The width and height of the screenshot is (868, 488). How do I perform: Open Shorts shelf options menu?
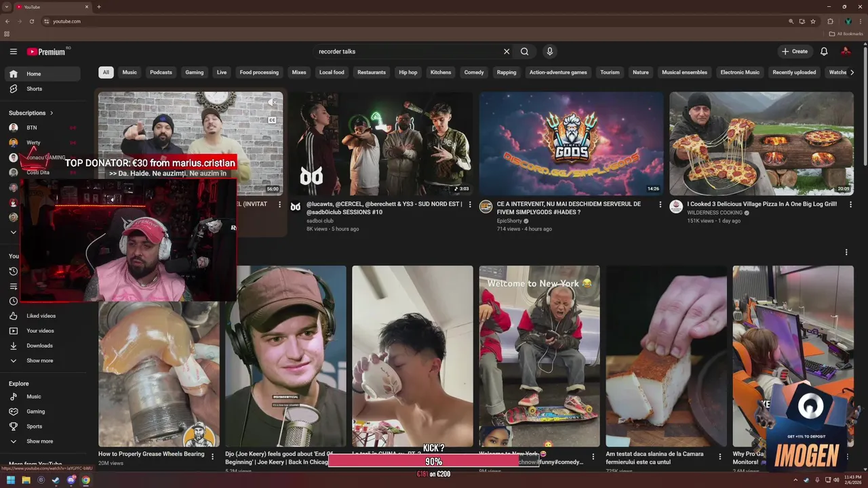click(x=846, y=252)
